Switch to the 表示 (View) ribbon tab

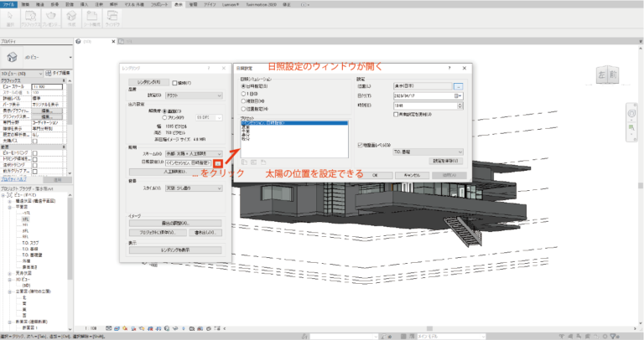(178, 4)
